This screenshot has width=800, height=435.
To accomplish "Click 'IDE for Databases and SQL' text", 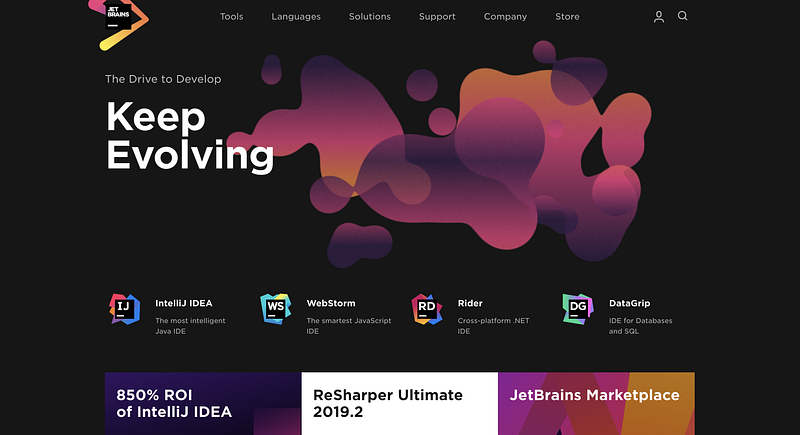I will pos(640,326).
